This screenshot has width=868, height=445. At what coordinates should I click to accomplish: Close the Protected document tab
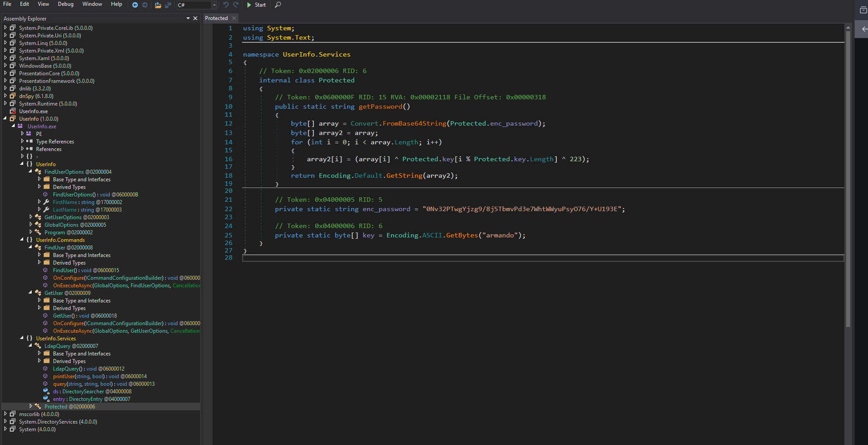234,18
